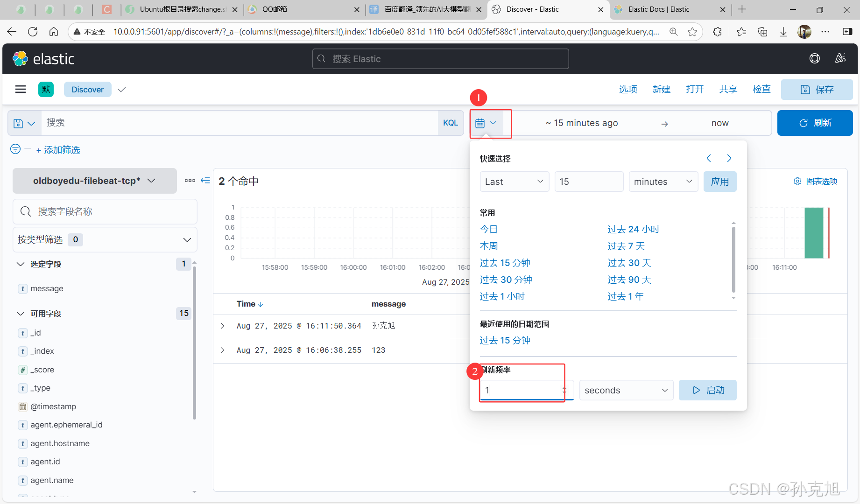This screenshot has width=860, height=504.
Task: Open the help menu lifebuoy icon
Action: click(814, 58)
